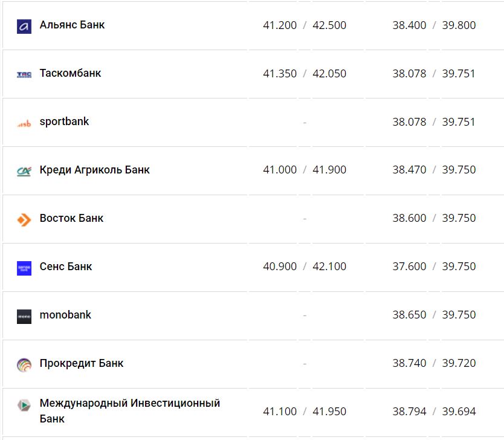Click the Сенс Банк blue logo
Image resolution: width=504 pixels, height=440 pixels.
24,268
